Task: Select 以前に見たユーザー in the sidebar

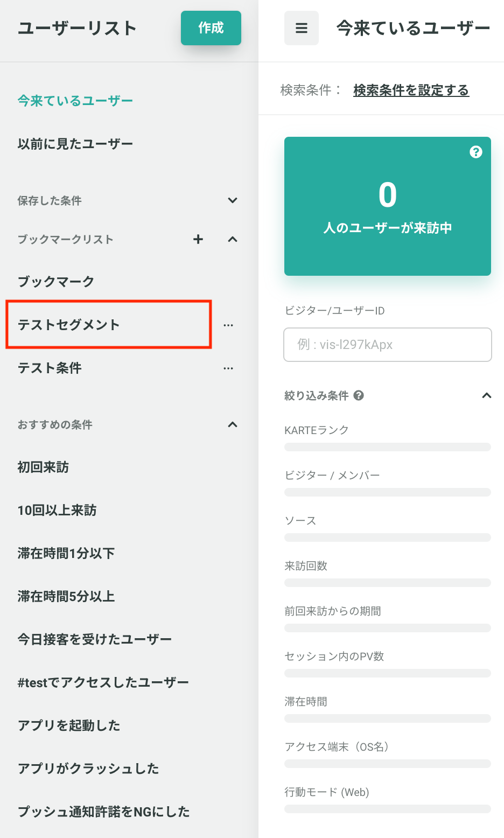Action: click(x=75, y=144)
